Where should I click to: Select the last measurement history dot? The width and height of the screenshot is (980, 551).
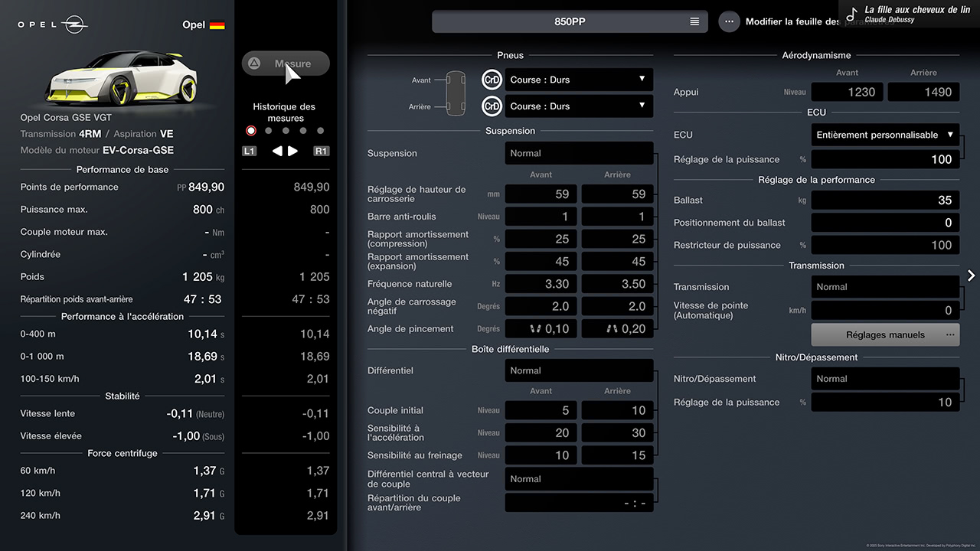(320, 131)
